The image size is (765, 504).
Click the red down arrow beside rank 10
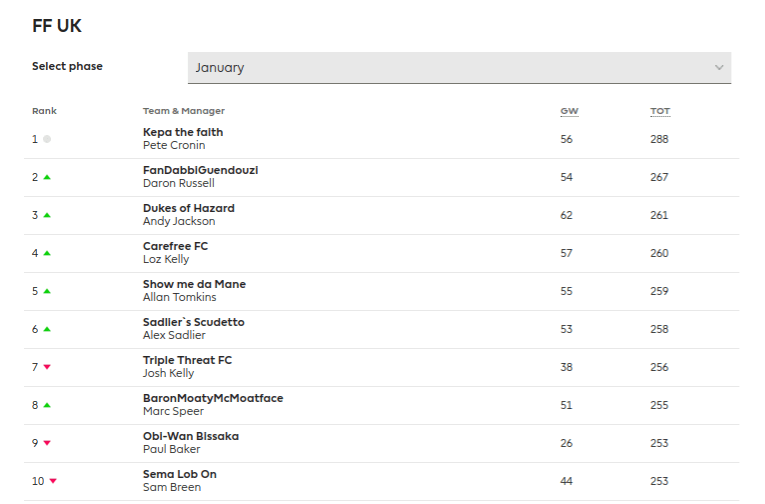click(53, 481)
